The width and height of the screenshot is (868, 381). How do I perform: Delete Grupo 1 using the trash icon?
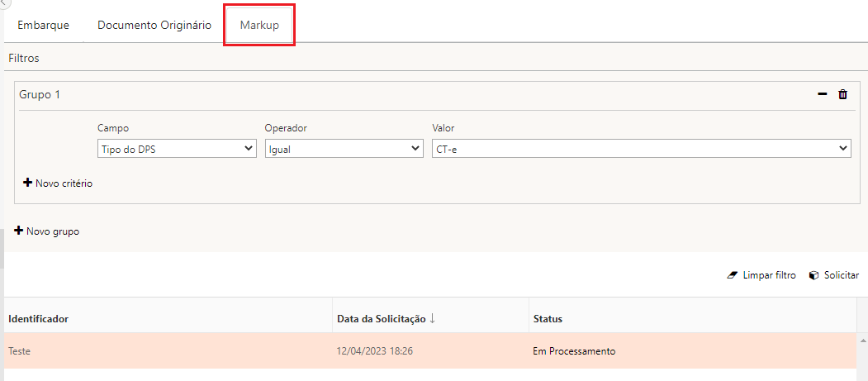842,95
